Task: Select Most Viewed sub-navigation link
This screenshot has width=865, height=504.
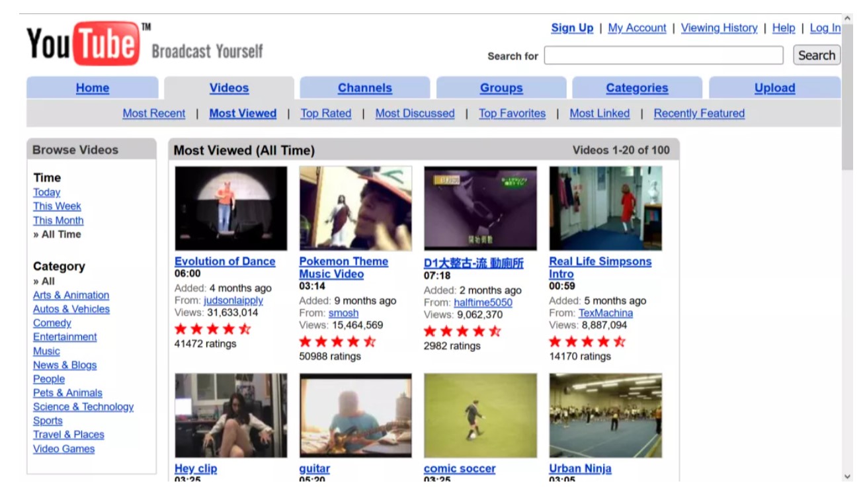Action: point(243,113)
